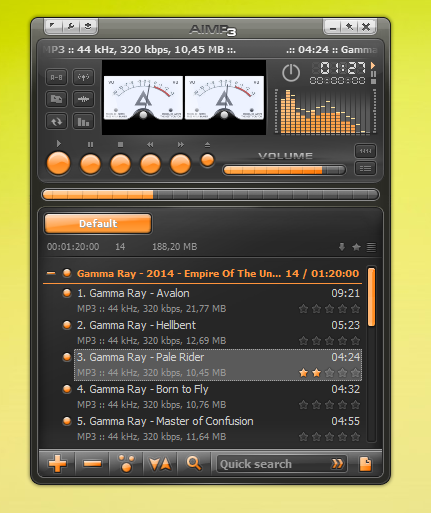Image resolution: width=431 pixels, height=513 pixels.
Task: Set fifth star rating for Avalon
Action: pos(356,309)
